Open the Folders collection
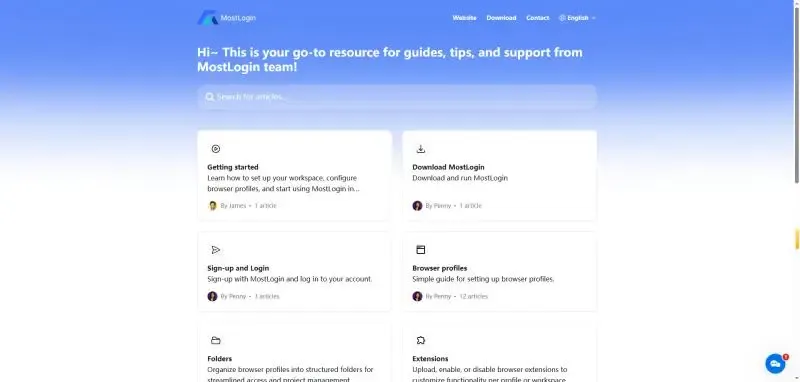The image size is (800, 382). (x=294, y=352)
